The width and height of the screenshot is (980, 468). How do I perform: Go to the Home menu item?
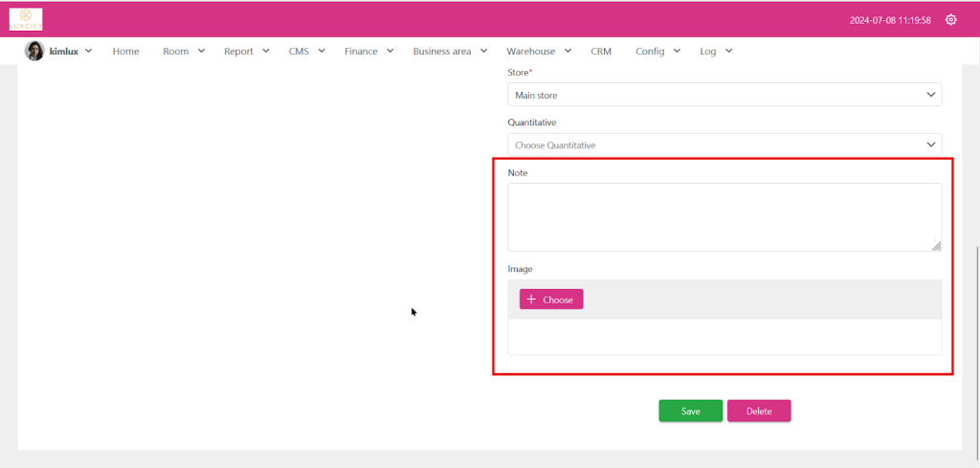click(125, 52)
